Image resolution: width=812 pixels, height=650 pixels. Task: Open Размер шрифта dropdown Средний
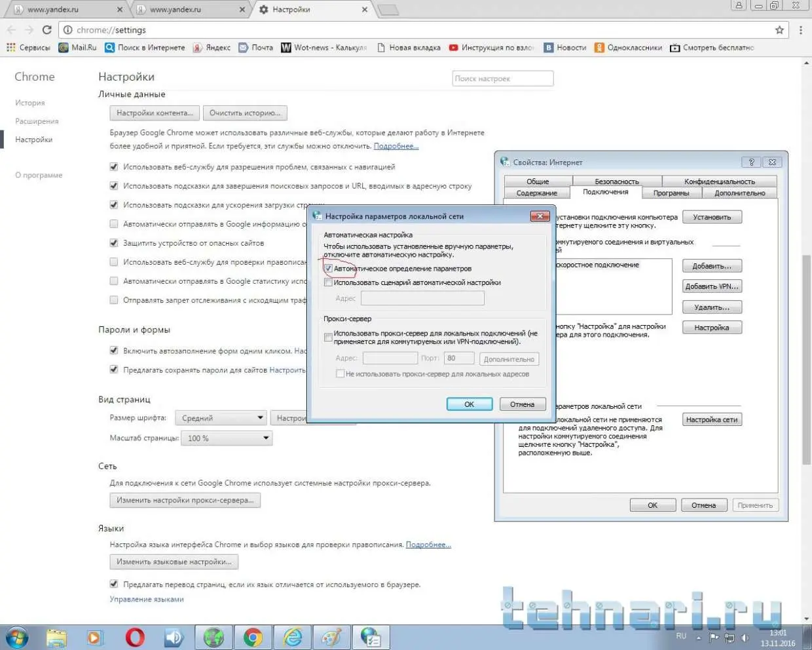pos(220,418)
